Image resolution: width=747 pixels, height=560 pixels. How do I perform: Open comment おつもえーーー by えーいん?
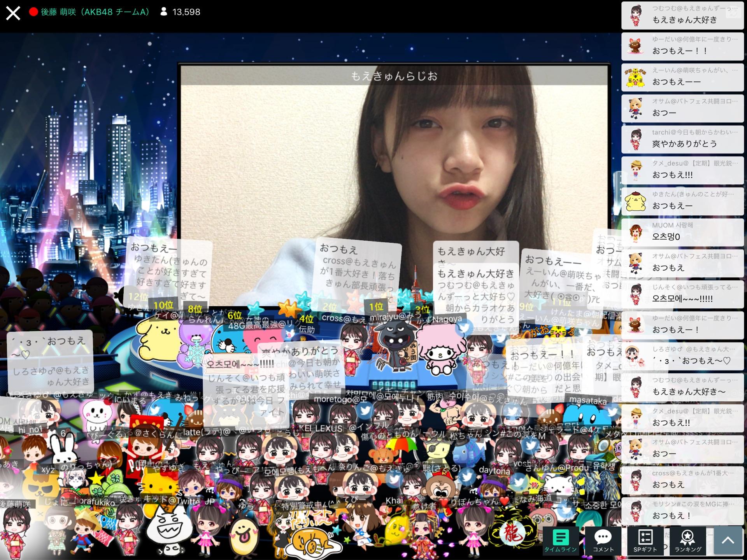682,77
